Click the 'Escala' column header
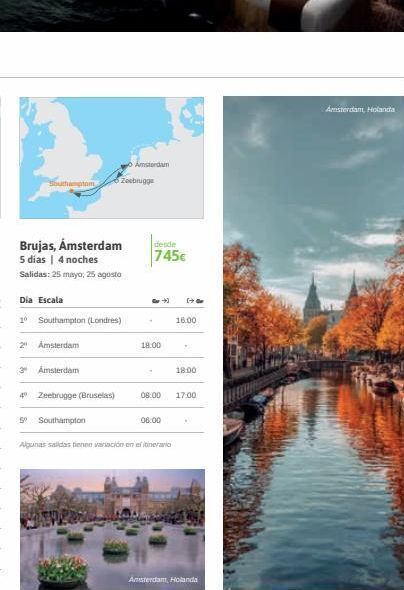The width and height of the screenshot is (404, 590). 50,300
